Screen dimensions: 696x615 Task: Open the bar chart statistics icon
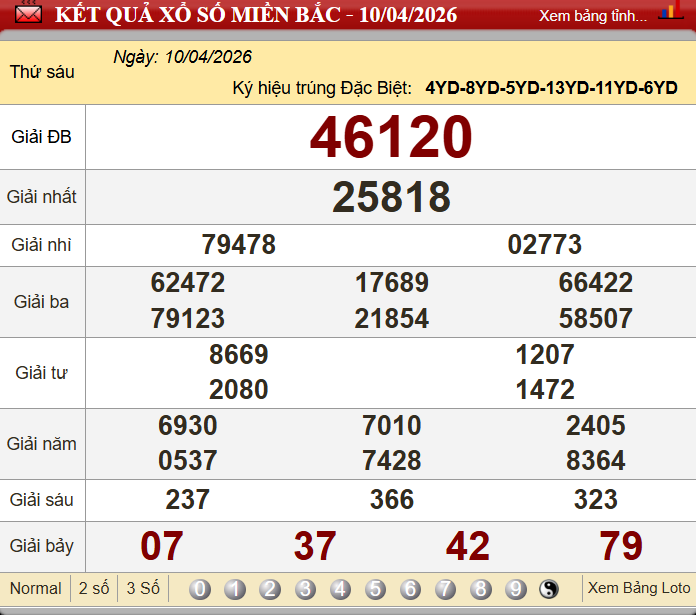pos(671,10)
